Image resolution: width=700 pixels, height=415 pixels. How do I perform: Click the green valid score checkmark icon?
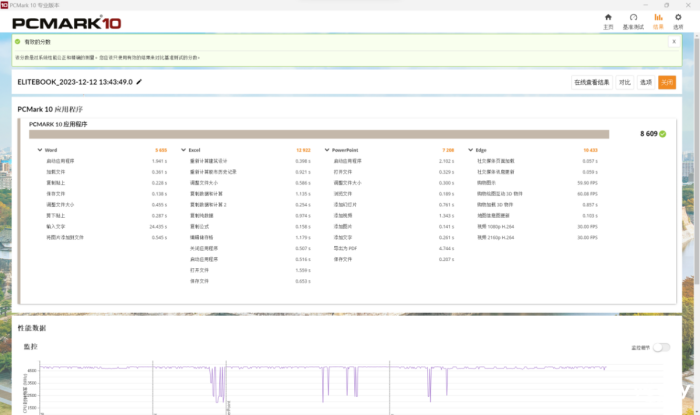(x=17, y=41)
